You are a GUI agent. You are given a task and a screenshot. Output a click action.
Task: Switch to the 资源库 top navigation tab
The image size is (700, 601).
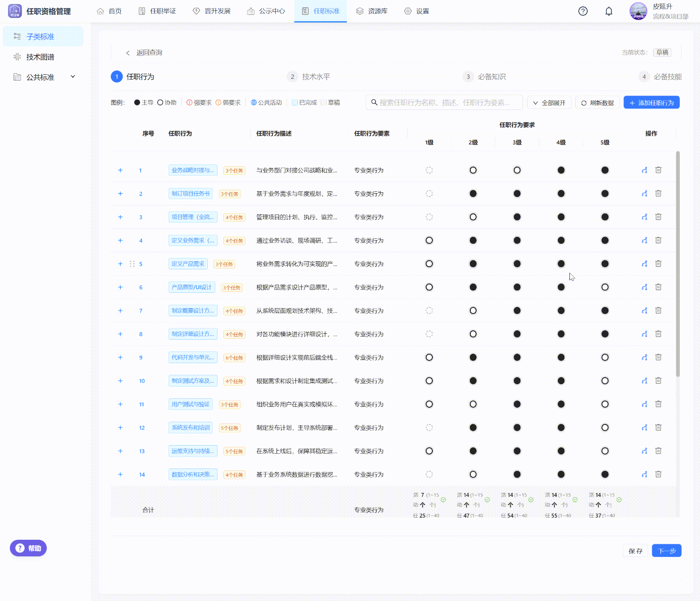click(372, 11)
